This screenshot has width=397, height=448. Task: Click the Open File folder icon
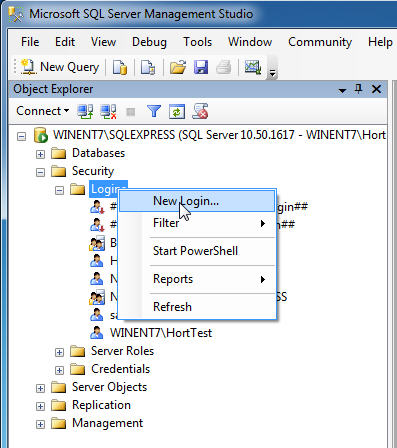tap(178, 67)
